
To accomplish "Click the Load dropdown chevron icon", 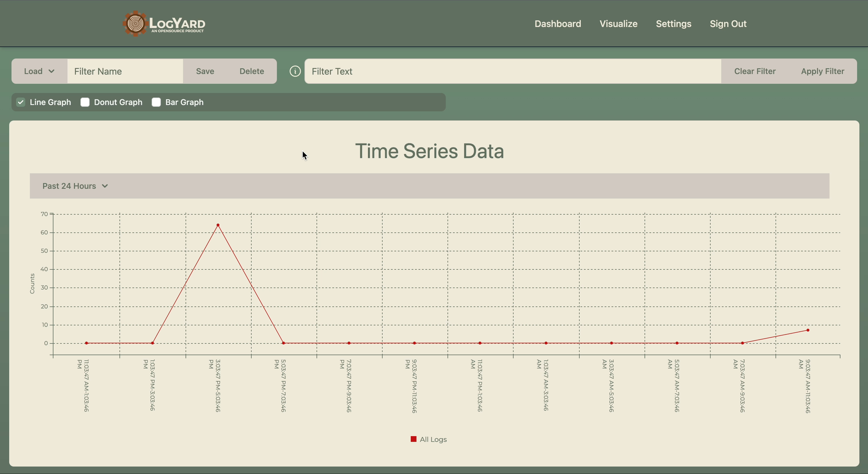I will pos(51,71).
